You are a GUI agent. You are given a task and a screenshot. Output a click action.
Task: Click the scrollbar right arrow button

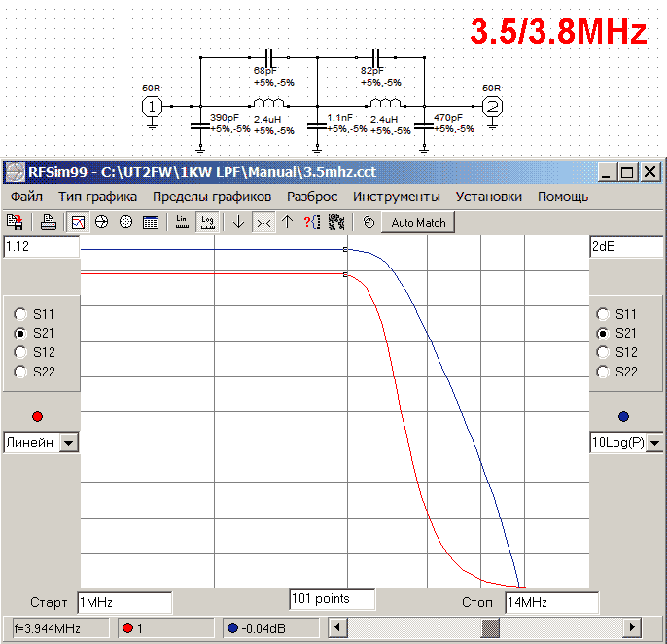(632, 627)
